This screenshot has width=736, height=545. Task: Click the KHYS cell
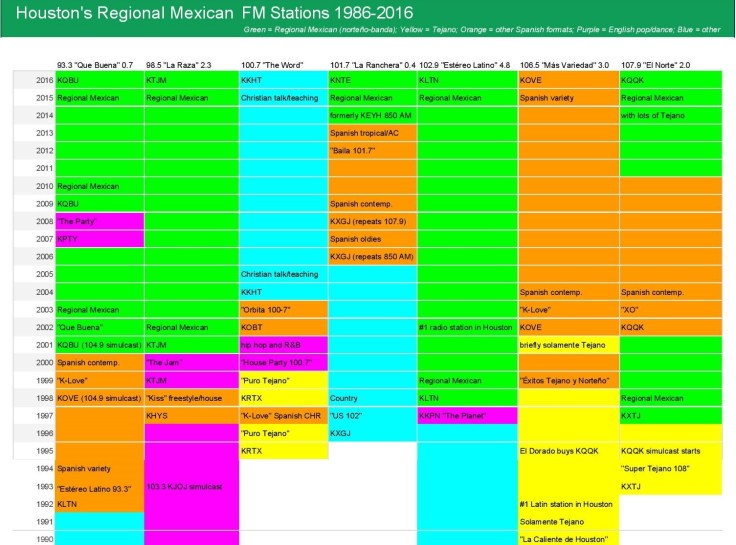coord(192,416)
